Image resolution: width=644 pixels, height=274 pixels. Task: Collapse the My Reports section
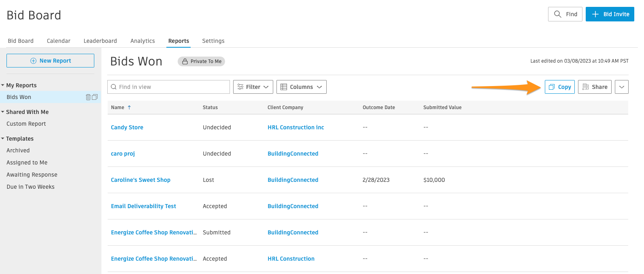(x=3, y=85)
